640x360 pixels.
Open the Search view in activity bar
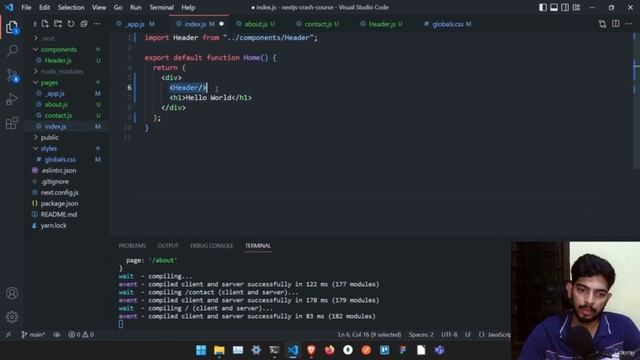12,51
